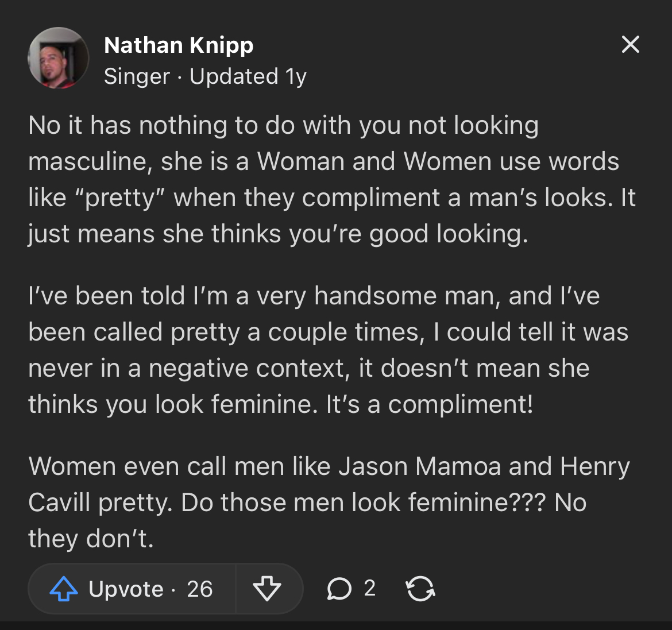Downvote Nathan Knipp's answer
This screenshot has width=672, height=630.
click(x=267, y=589)
